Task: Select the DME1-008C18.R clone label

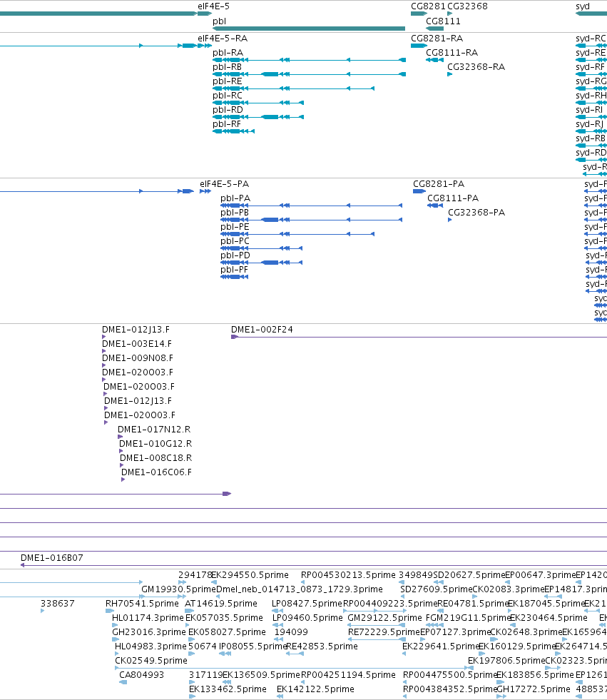Action: (155, 458)
